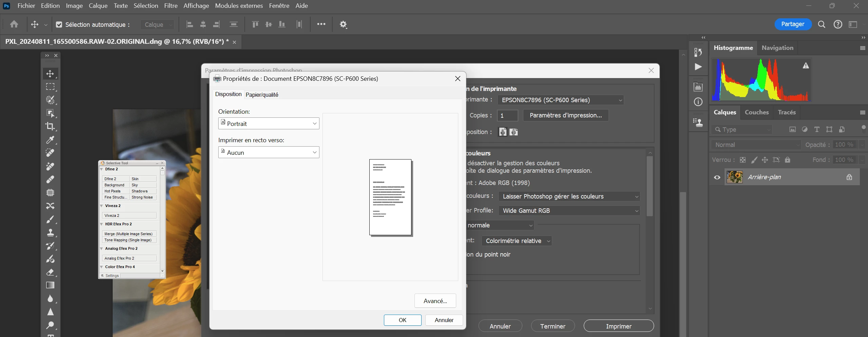Open the Orientation Portrait dropdown

pos(269,124)
